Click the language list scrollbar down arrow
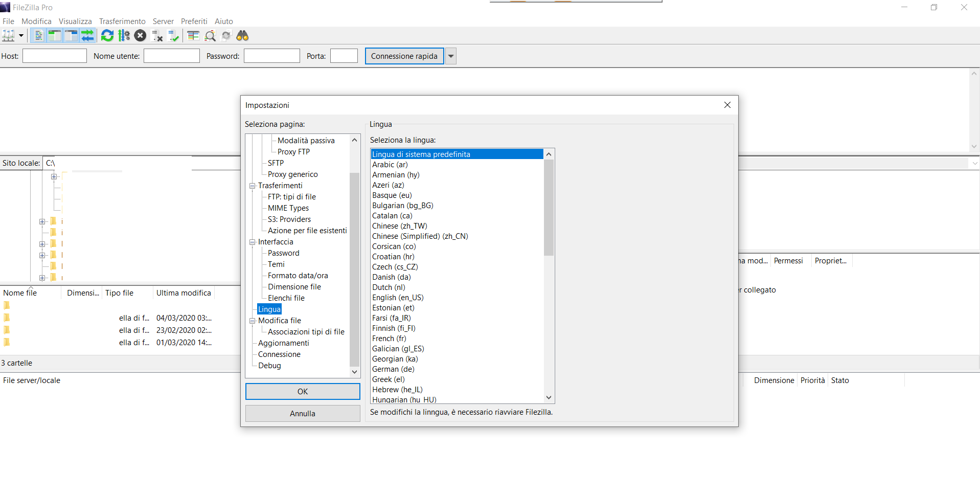The image size is (980, 495). 549,397
